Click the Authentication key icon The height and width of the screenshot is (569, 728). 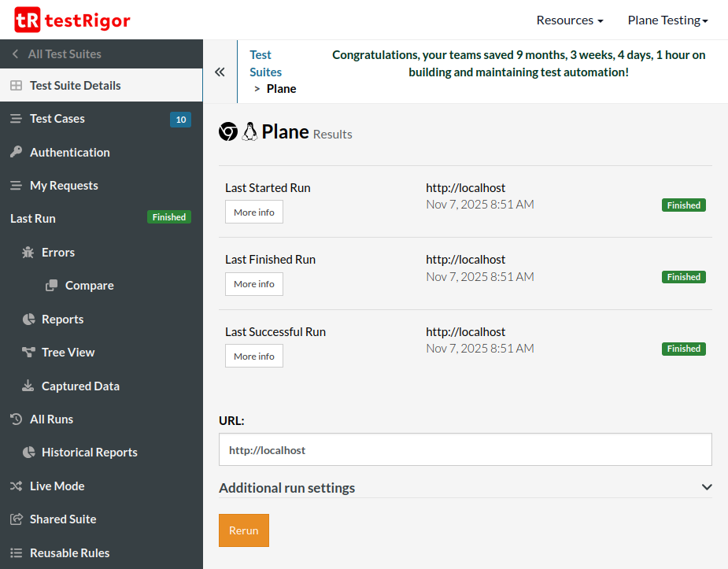(x=16, y=153)
